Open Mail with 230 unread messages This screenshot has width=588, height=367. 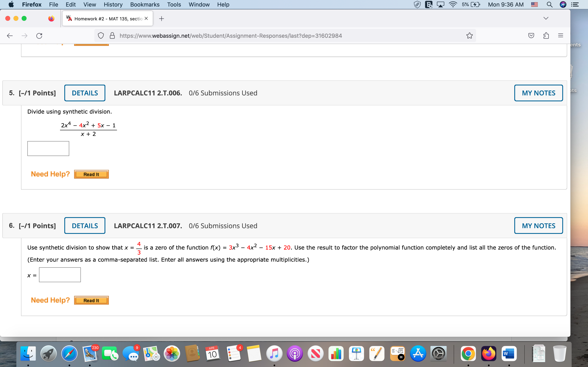pos(90,354)
